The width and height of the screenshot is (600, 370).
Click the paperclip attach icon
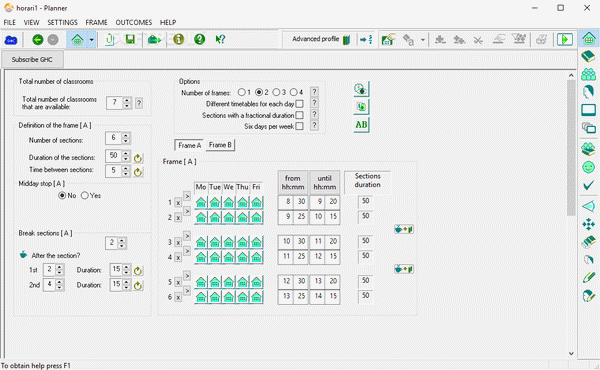pyautogui.click(x=109, y=39)
